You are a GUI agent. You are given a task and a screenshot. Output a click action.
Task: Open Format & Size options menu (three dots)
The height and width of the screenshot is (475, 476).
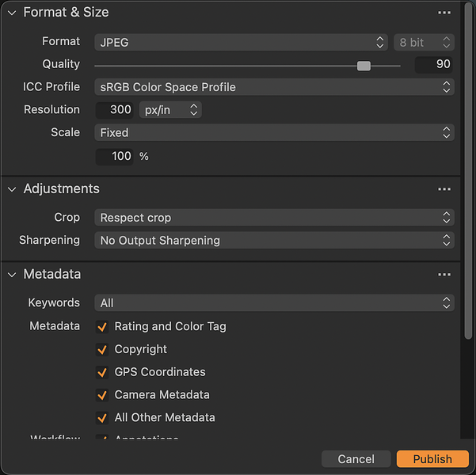(x=444, y=13)
